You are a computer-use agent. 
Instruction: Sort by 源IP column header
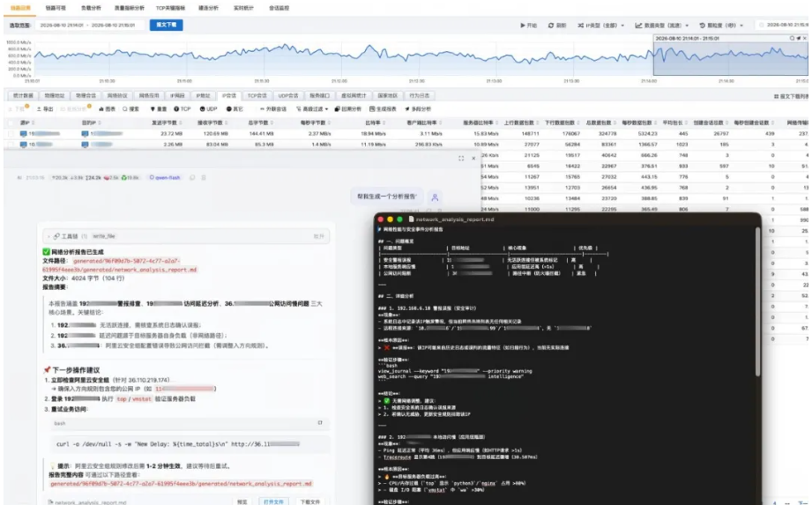27,123
